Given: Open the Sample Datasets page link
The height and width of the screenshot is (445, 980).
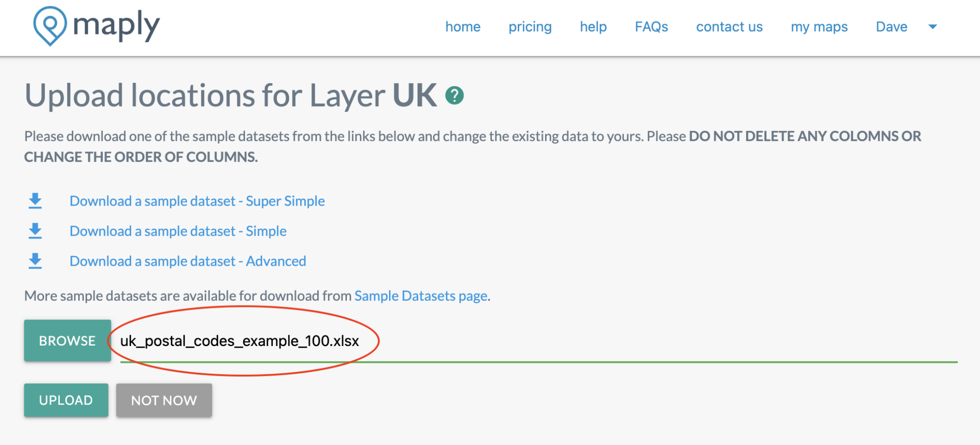Looking at the screenshot, I should pyautogui.click(x=420, y=296).
